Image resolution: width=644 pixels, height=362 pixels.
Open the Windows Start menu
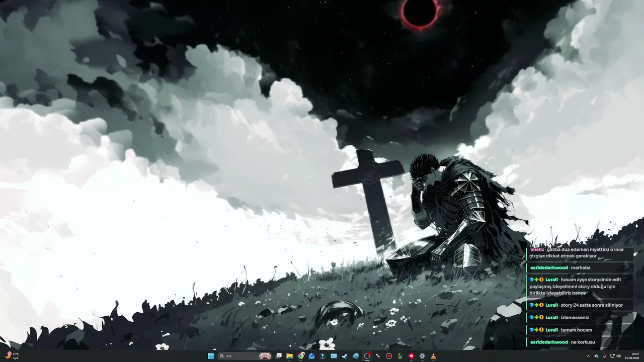click(x=211, y=356)
